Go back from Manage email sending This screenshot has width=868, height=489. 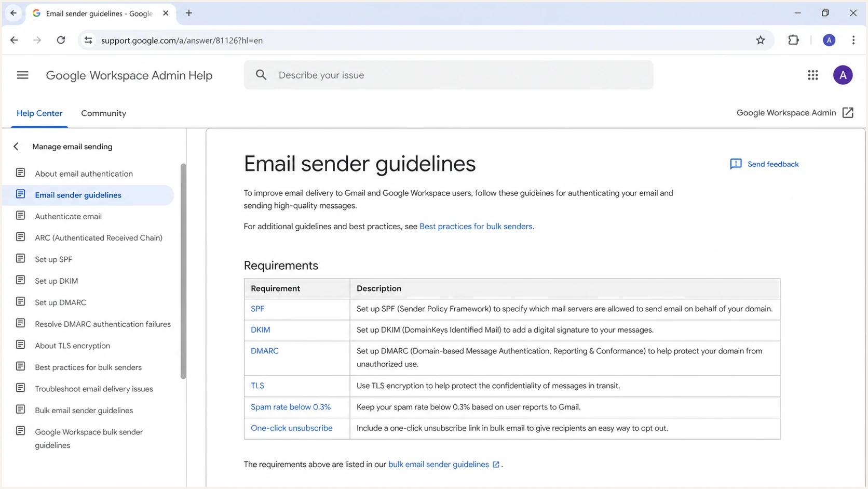click(16, 147)
